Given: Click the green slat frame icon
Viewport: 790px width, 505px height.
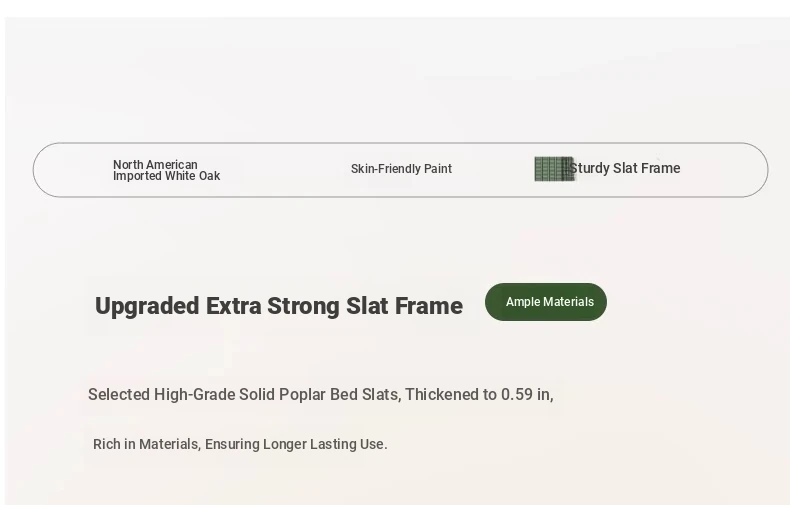Looking at the screenshot, I should [554, 169].
